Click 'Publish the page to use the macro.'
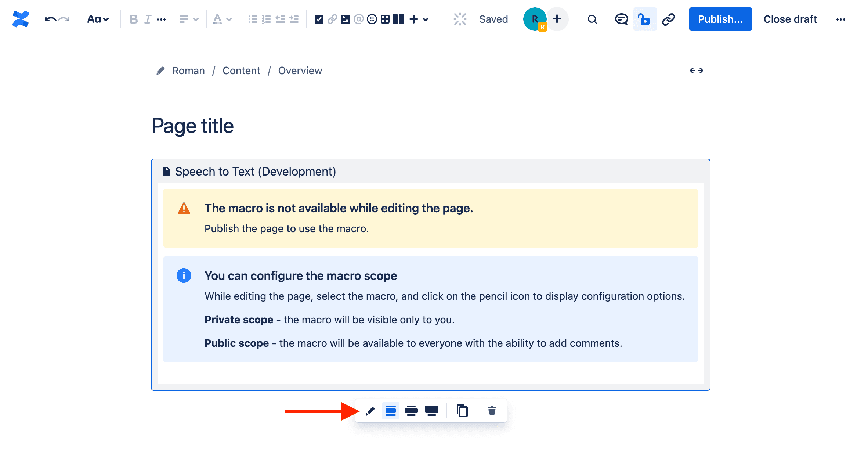Viewport: 868px width, 454px height. click(286, 228)
